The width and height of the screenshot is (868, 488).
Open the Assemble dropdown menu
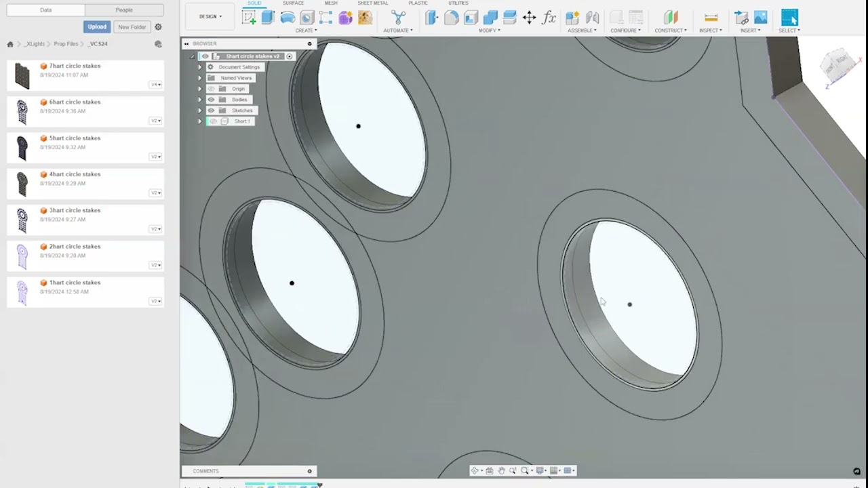click(x=582, y=30)
